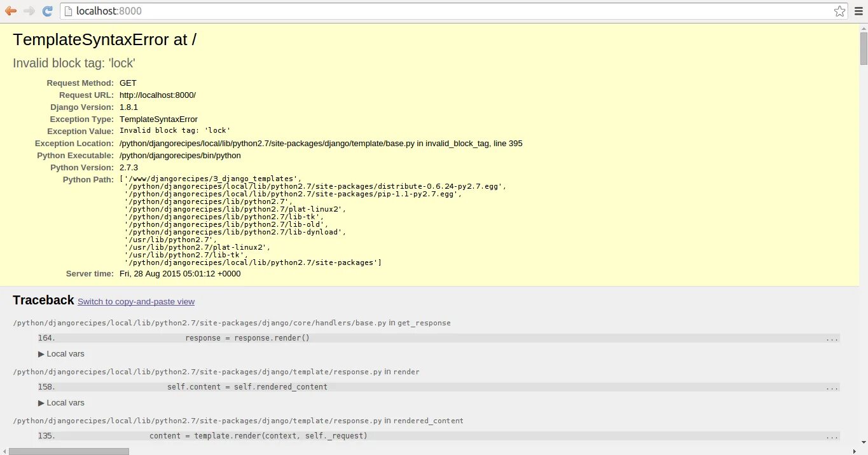This screenshot has height=455, width=868.
Task: Click the Exception Value monospace text
Action: 175,131
